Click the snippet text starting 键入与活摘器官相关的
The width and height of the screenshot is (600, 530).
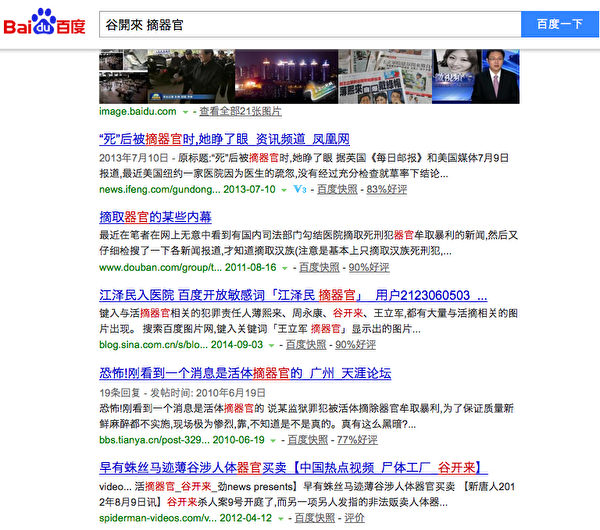click(308, 321)
